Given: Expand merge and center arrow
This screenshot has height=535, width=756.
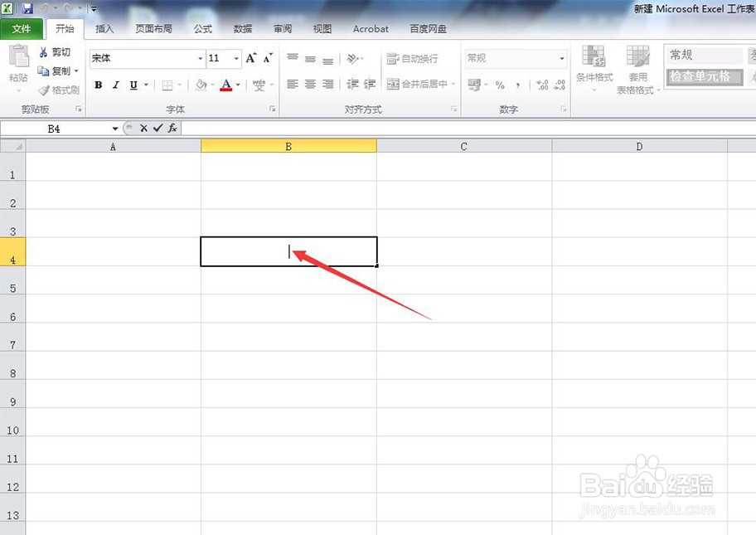Looking at the screenshot, I should pos(453,85).
